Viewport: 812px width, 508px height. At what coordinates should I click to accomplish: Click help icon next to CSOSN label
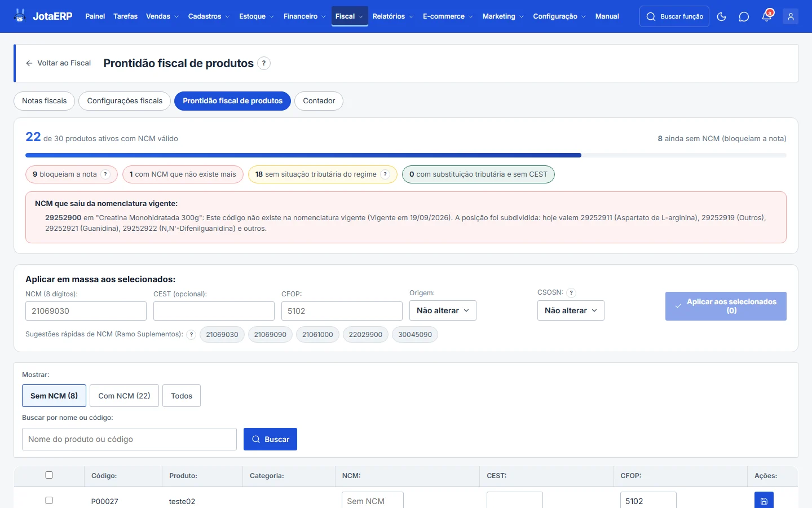[571, 292]
